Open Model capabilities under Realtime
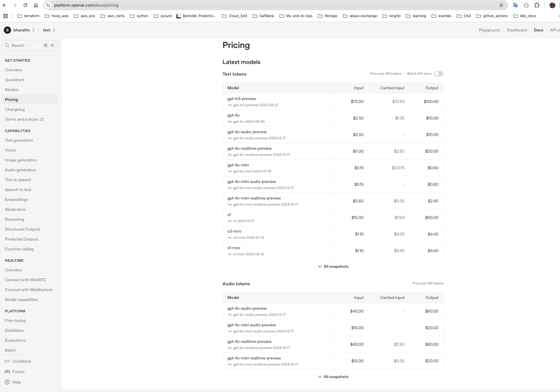This screenshot has width=560, height=392. click(x=22, y=300)
